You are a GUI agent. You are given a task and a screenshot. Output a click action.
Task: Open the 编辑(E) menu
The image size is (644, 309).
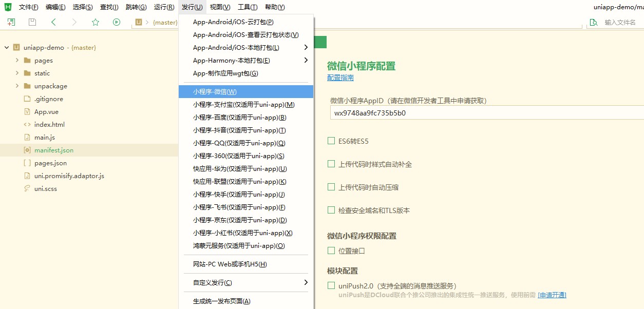55,7
